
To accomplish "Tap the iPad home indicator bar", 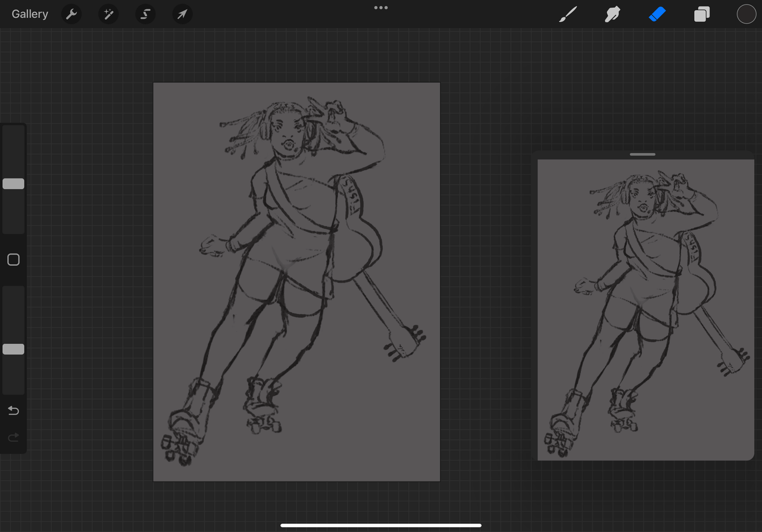I will (381, 525).
